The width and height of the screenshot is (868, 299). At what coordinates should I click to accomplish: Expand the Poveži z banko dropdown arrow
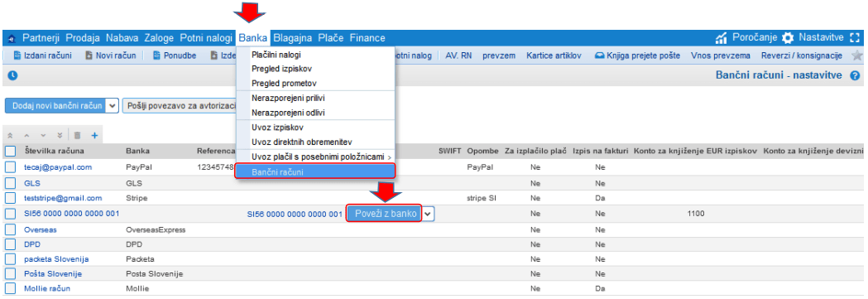tap(429, 214)
